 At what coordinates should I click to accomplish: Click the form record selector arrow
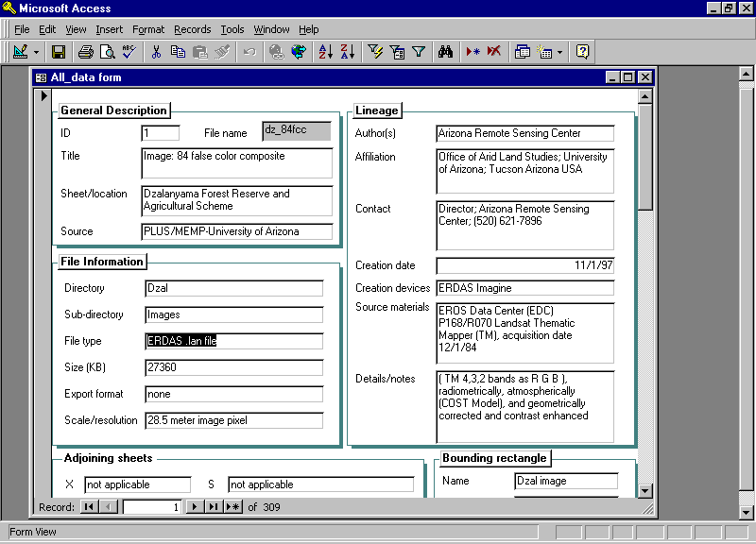[x=43, y=95]
